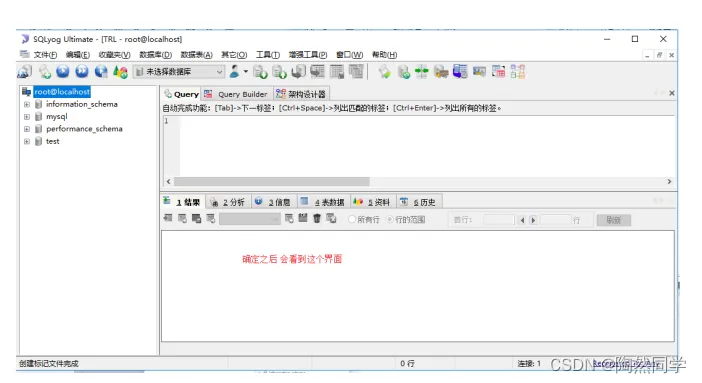Open the grayed dropdown in result toolbar
This screenshot has width=702, height=383.
(x=250, y=219)
